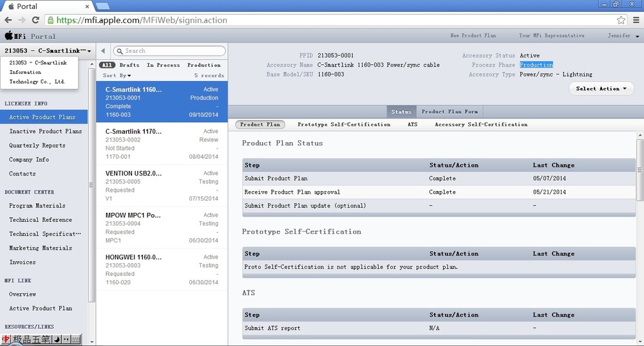Screen dimensions: 644x346
Task: Open MFi Link Overview
Action: pyautogui.click(x=22, y=294)
